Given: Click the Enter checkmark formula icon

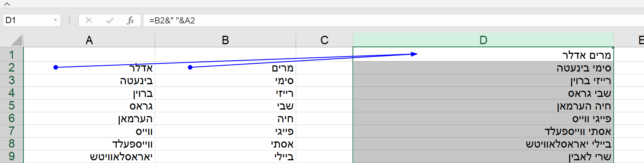Looking at the screenshot, I should coord(110,20).
